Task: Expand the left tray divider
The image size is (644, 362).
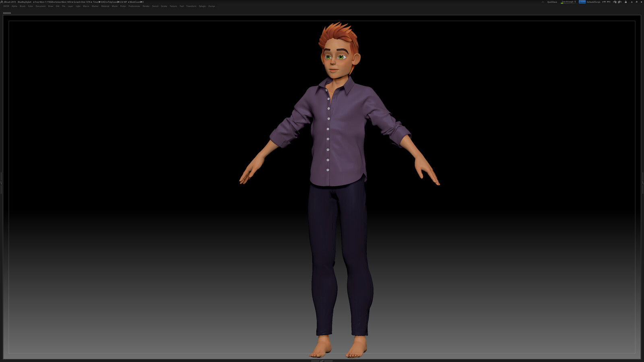Action: pyautogui.click(x=1, y=183)
